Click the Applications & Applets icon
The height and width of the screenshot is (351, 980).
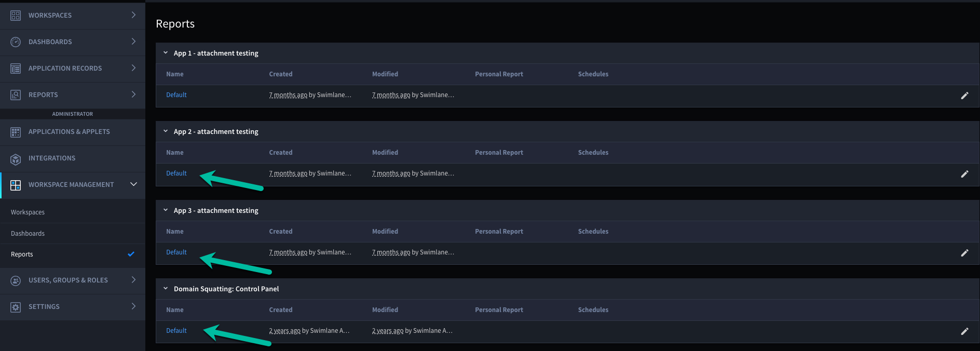[x=16, y=132]
